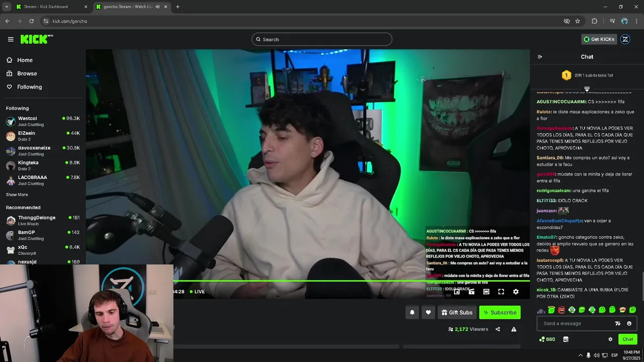Click the KICK logo
This screenshot has width=644, height=362.
pyautogui.click(x=36, y=39)
